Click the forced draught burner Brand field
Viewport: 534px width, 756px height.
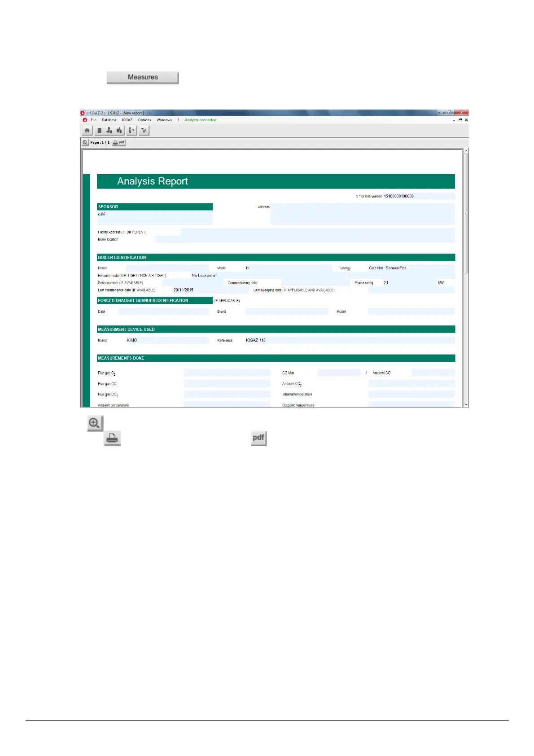(x=287, y=312)
